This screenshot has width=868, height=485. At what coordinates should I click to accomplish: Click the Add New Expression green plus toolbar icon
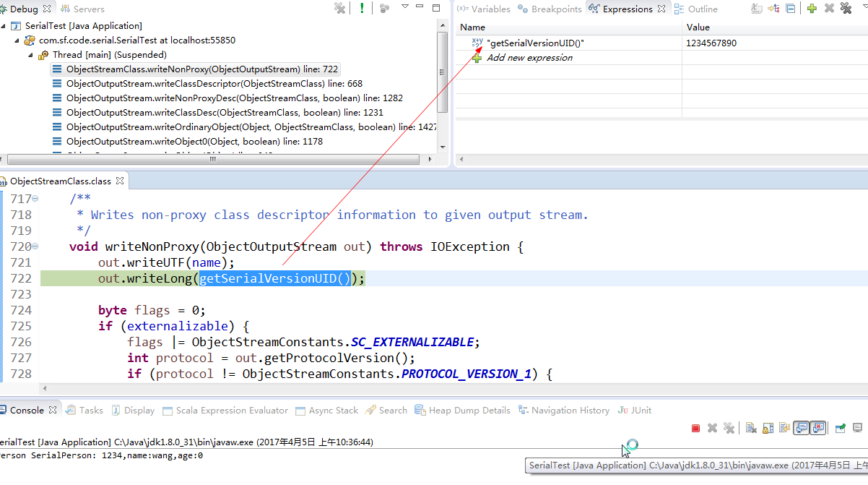812,9
